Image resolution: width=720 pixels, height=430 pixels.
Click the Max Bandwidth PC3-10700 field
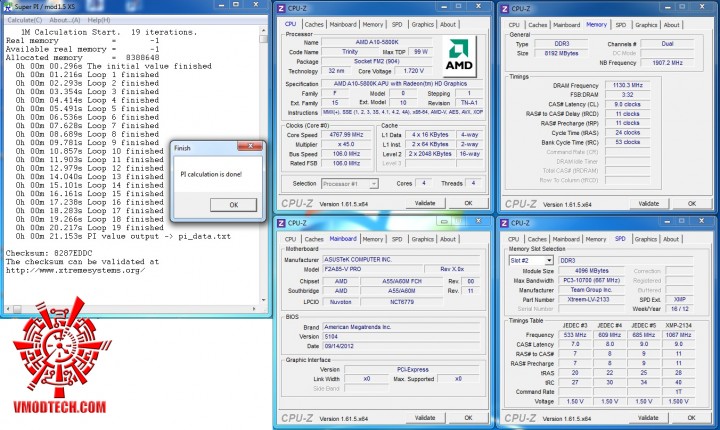pos(591,280)
